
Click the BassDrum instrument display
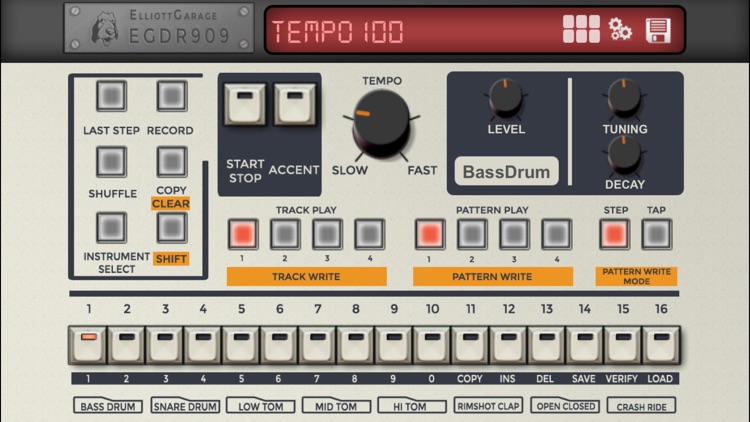point(507,171)
